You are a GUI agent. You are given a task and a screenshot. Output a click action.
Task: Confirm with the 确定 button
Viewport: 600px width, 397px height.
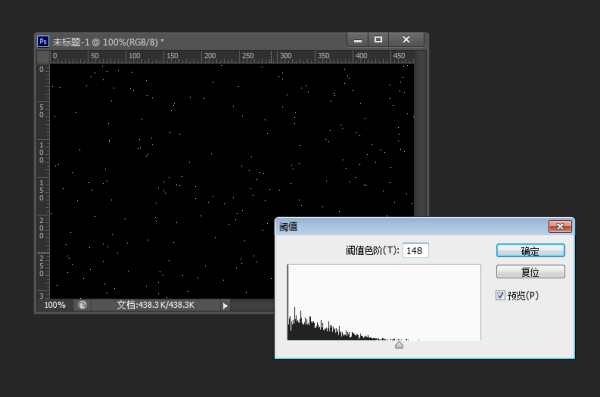(x=530, y=251)
